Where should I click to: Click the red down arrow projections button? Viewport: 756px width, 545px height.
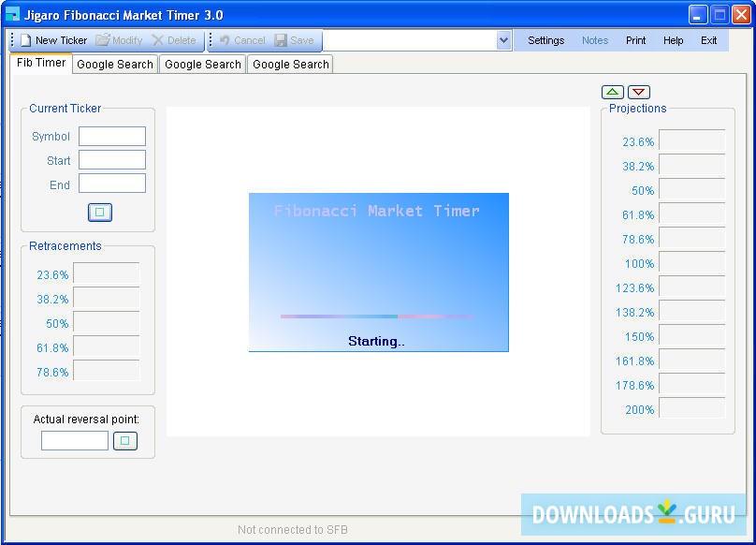tap(639, 92)
